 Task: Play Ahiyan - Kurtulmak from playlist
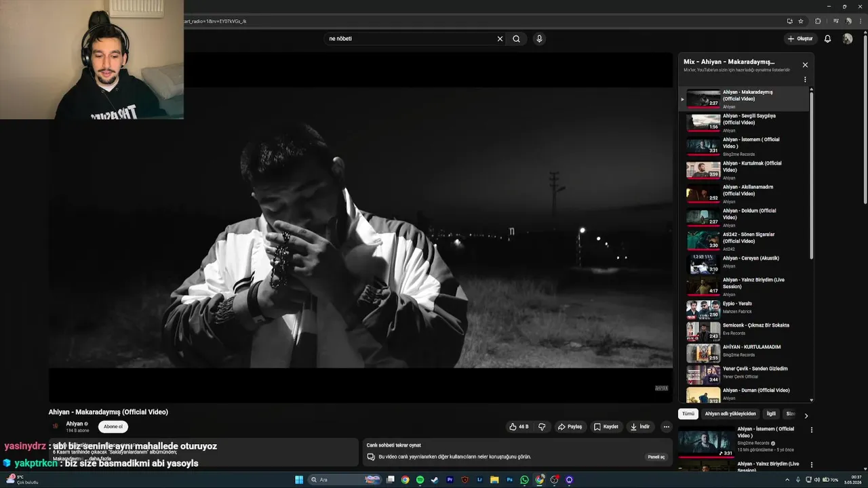click(744, 169)
